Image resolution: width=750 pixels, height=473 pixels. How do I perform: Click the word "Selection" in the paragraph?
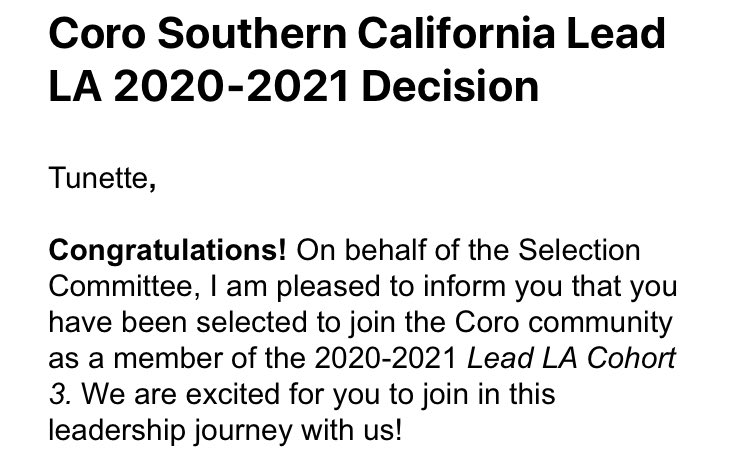pos(579,250)
